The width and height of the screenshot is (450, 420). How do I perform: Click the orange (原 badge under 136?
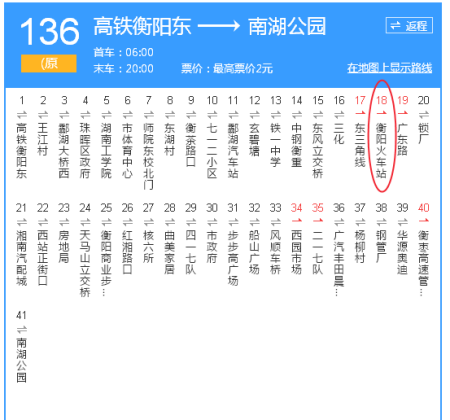(x=49, y=63)
